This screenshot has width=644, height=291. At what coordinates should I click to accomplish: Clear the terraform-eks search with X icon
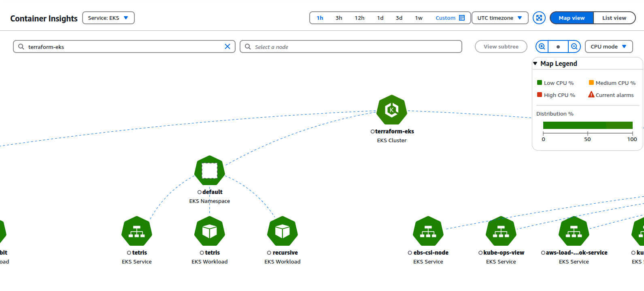point(227,46)
